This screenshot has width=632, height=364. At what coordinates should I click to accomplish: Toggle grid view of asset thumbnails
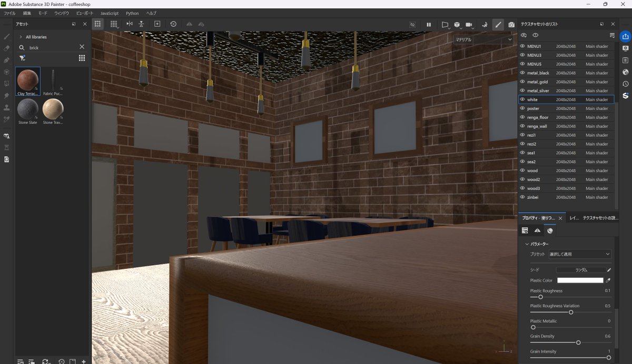[x=82, y=58]
